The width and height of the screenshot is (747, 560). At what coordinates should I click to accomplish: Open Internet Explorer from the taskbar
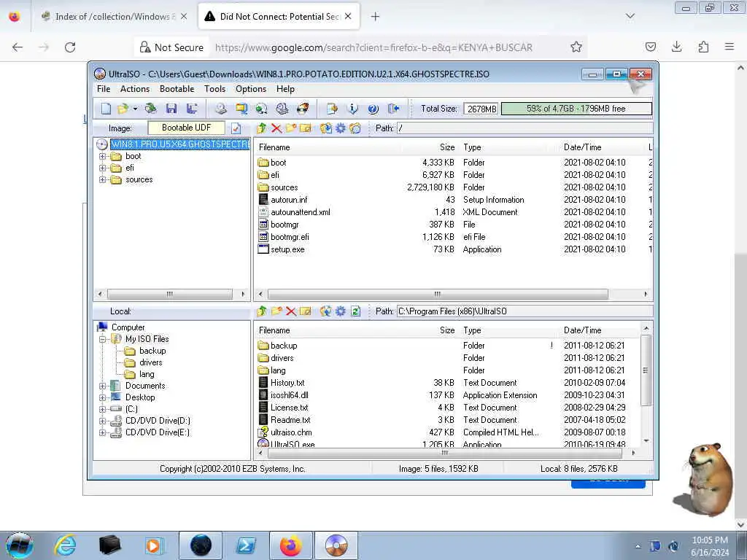click(65, 545)
